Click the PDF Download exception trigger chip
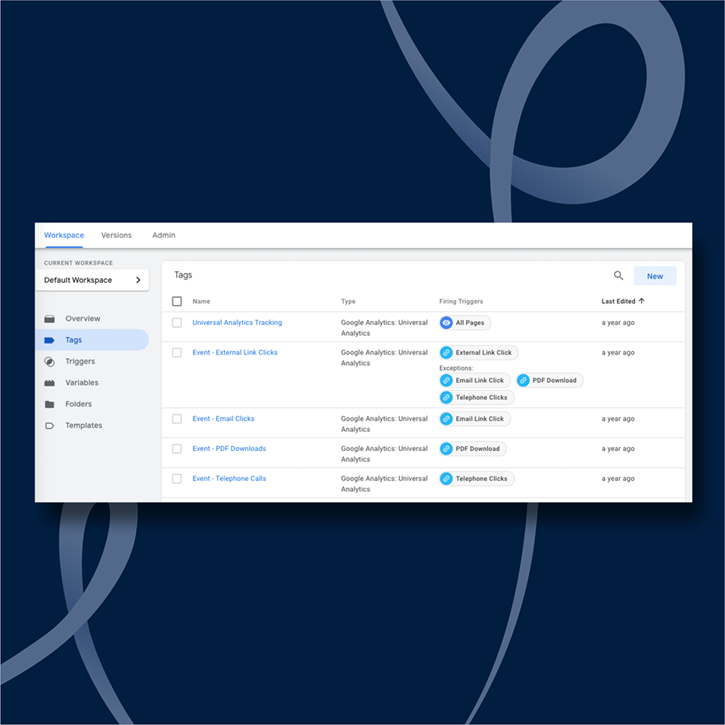This screenshot has width=725, height=725. [x=549, y=380]
